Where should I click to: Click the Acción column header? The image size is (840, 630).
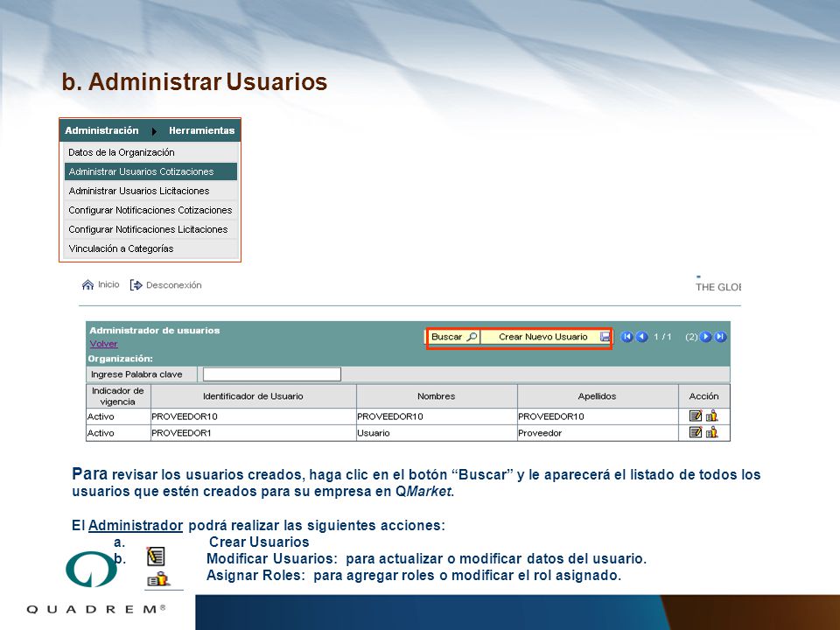click(x=703, y=396)
